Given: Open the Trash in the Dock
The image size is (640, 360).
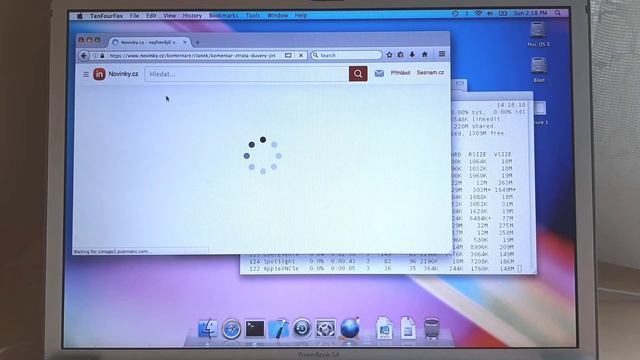Looking at the screenshot, I should 432,328.
